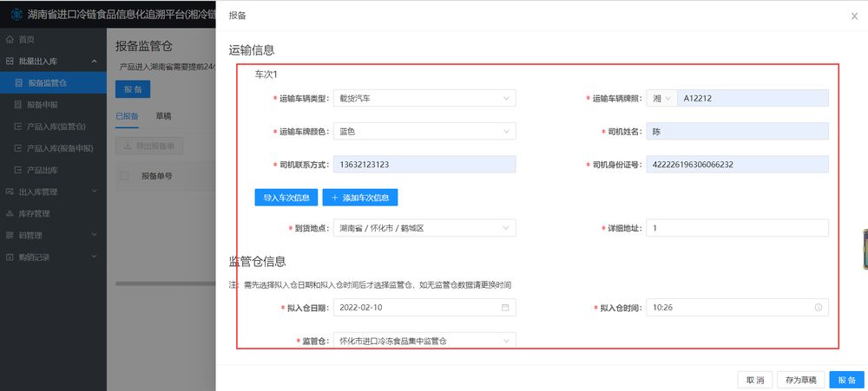The image size is (868, 391).
Task: Click the 存为草稿 button
Action: pyautogui.click(x=799, y=380)
